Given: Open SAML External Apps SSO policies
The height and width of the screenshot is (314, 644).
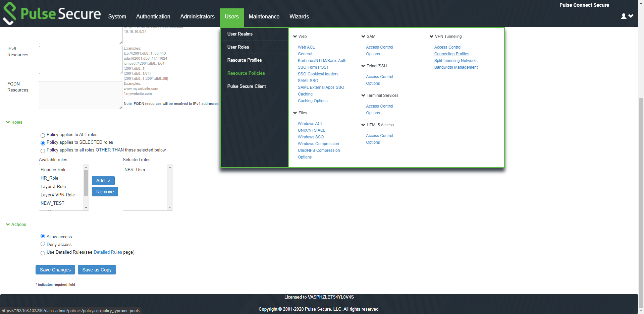Looking at the screenshot, I should pos(321,87).
